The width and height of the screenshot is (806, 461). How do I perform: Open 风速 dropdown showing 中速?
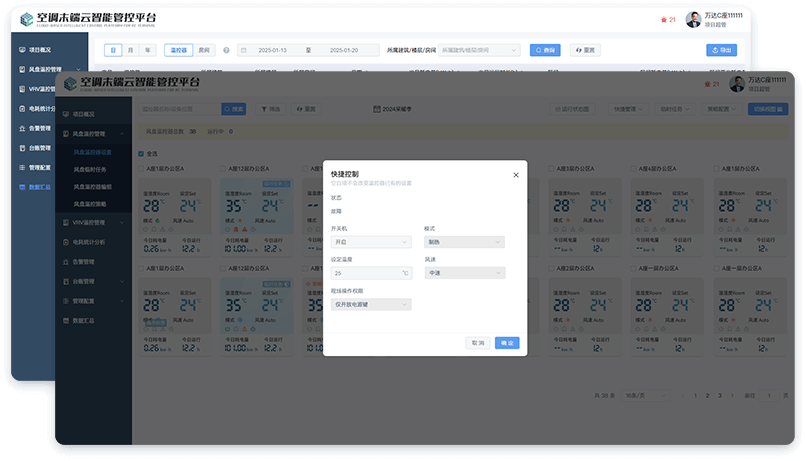465,273
